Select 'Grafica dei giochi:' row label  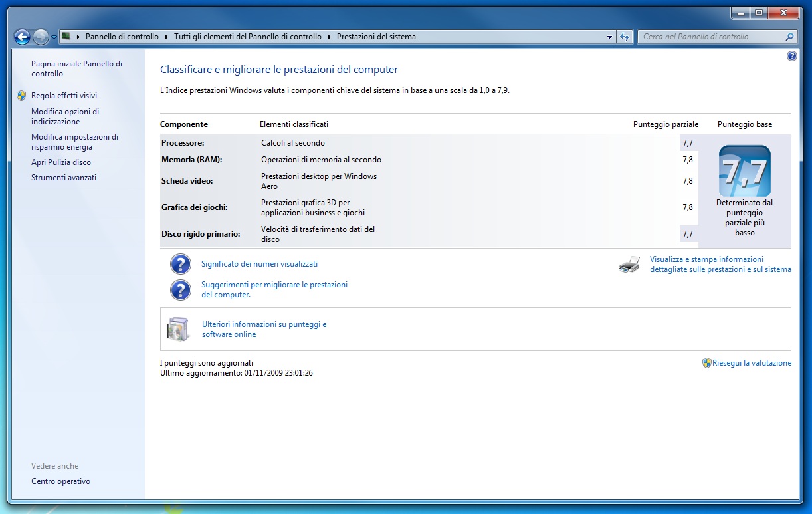[x=195, y=207]
